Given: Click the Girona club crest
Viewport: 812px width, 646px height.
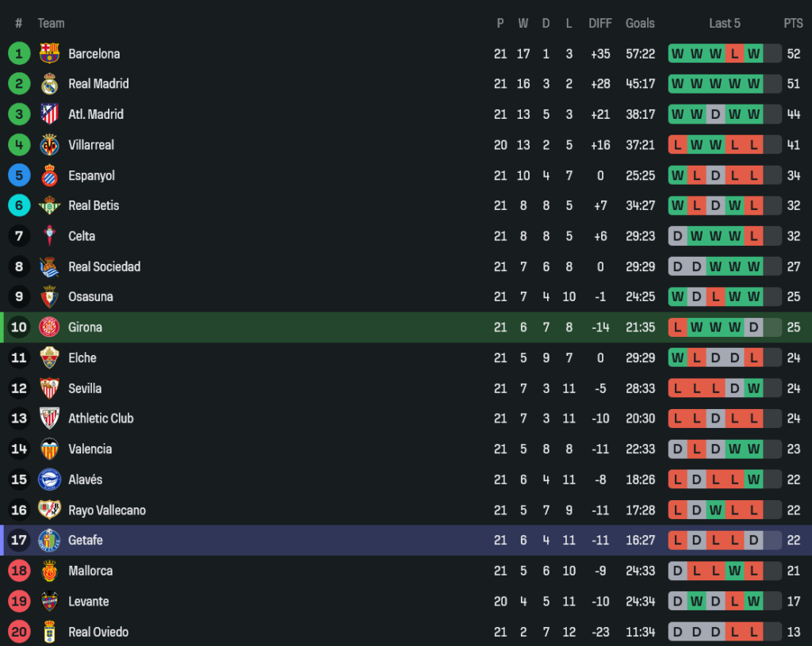Looking at the screenshot, I should (49, 327).
